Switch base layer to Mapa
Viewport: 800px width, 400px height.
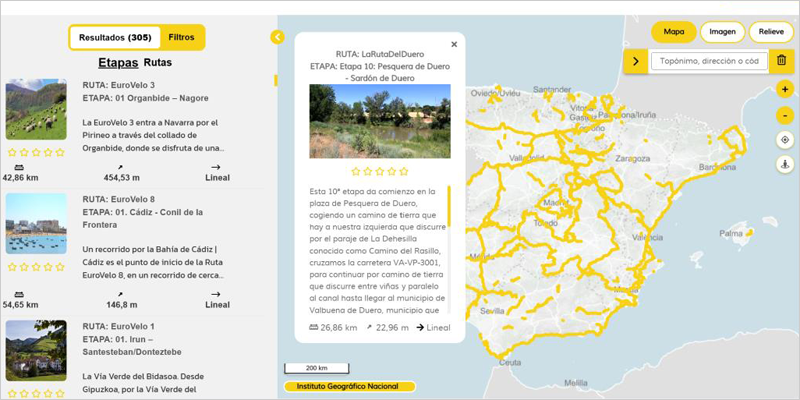coord(674,32)
